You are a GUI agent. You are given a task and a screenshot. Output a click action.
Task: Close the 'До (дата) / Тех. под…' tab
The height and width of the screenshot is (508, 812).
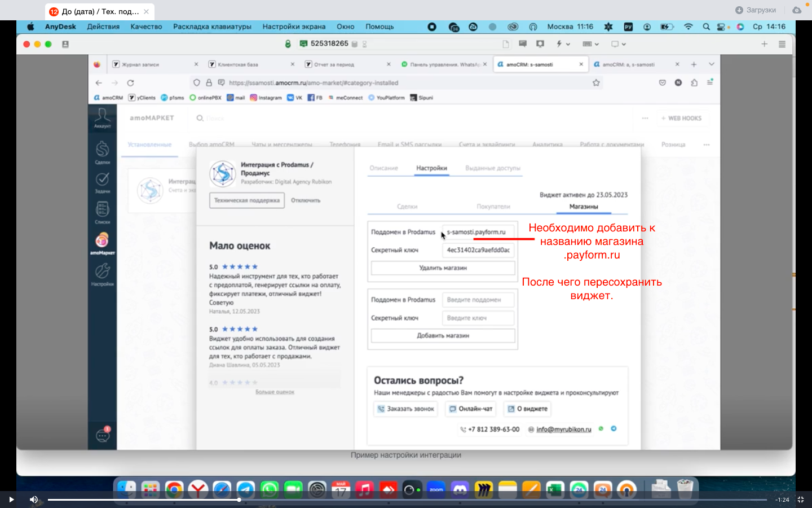[x=146, y=11]
